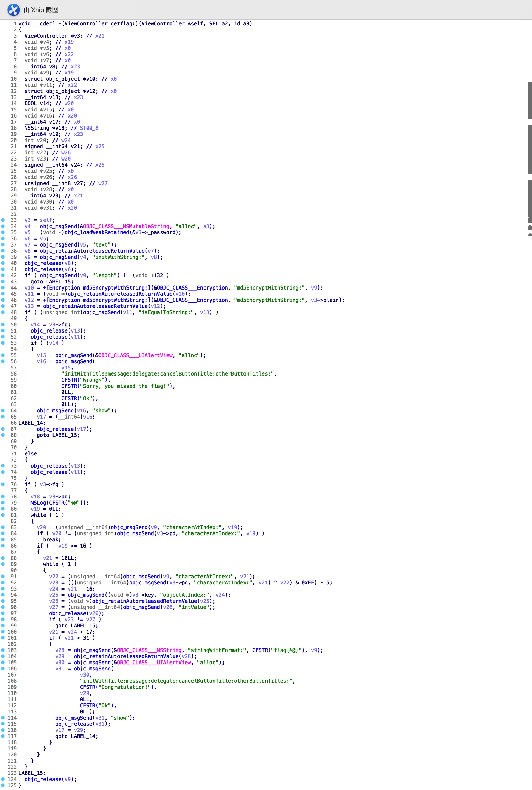
Task: Toggle the breakpoint dot on line 125
Action: [x=3, y=785]
